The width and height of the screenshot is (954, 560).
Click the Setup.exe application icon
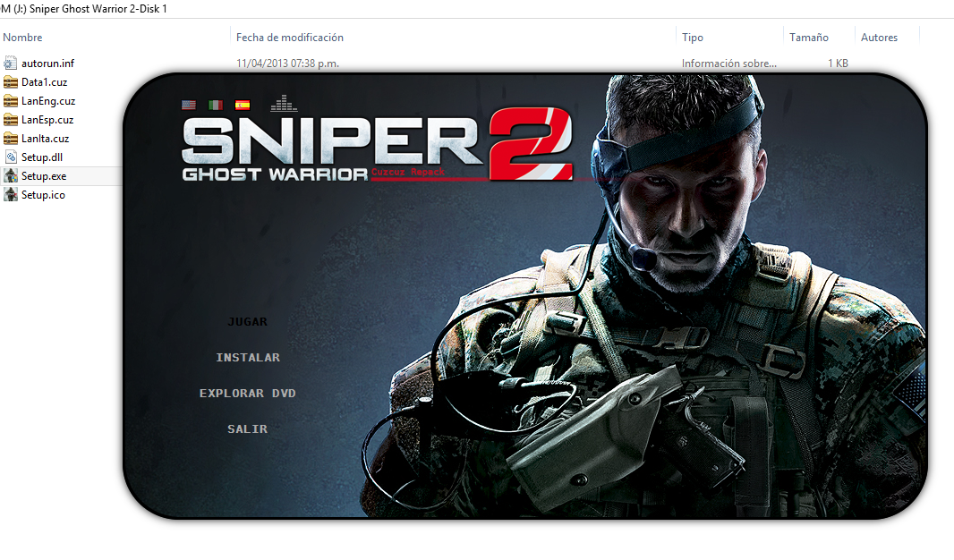[x=11, y=176]
